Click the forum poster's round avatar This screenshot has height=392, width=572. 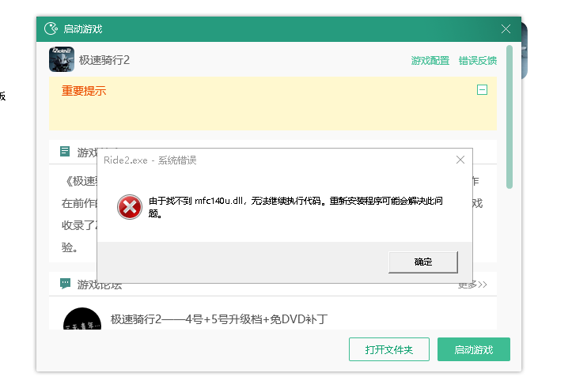(82, 318)
